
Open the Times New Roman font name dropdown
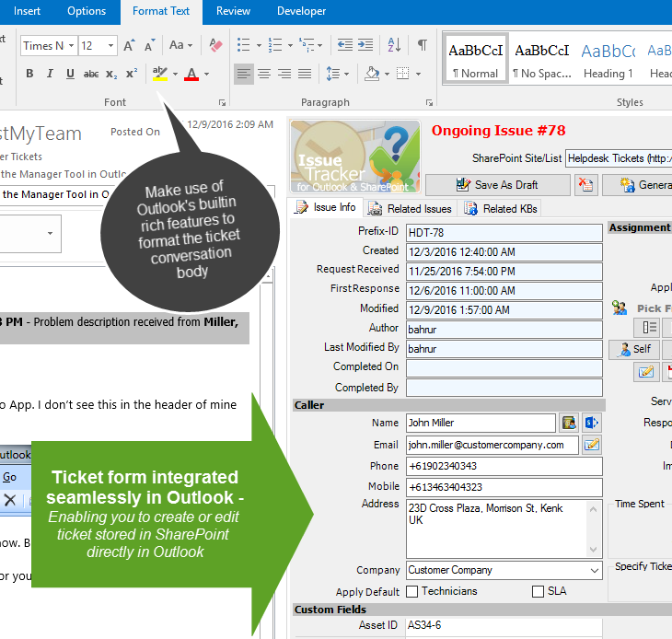[70, 46]
